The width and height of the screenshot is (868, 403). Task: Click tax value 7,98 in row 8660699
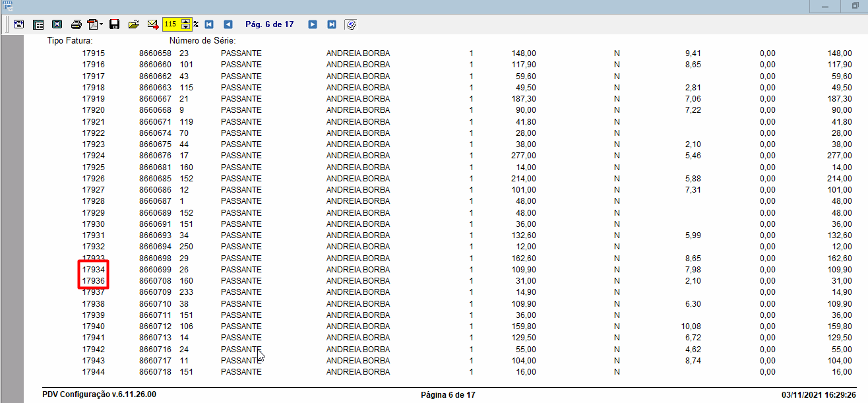pos(693,270)
